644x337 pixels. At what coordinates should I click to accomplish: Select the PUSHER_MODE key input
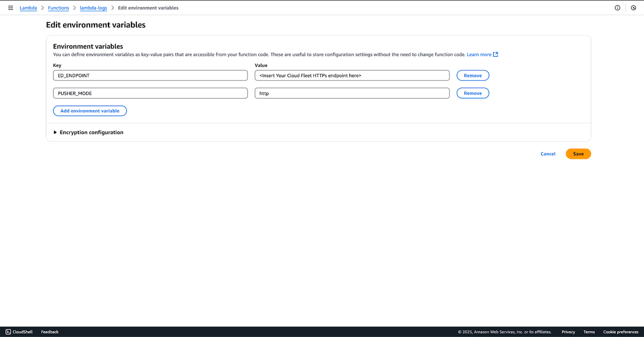coord(150,93)
